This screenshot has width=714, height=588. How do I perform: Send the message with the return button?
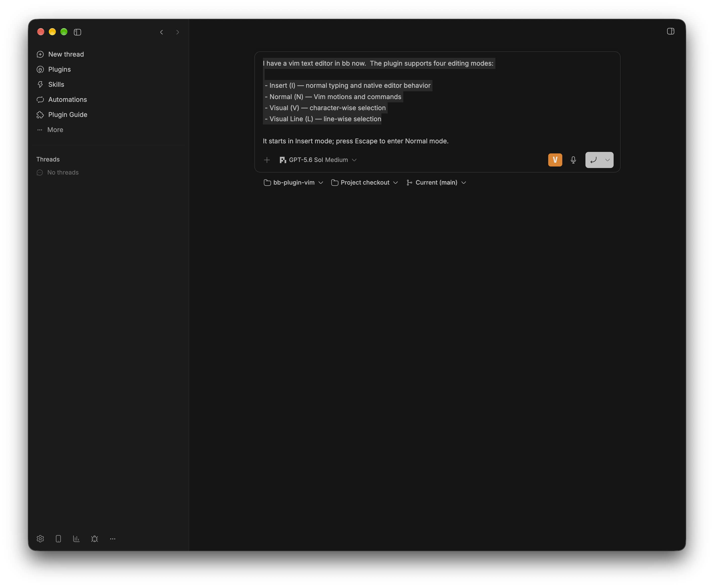[593, 160]
